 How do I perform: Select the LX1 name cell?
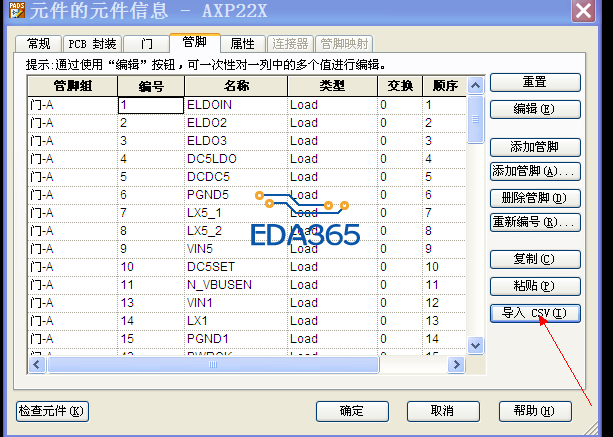[x=236, y=321]
